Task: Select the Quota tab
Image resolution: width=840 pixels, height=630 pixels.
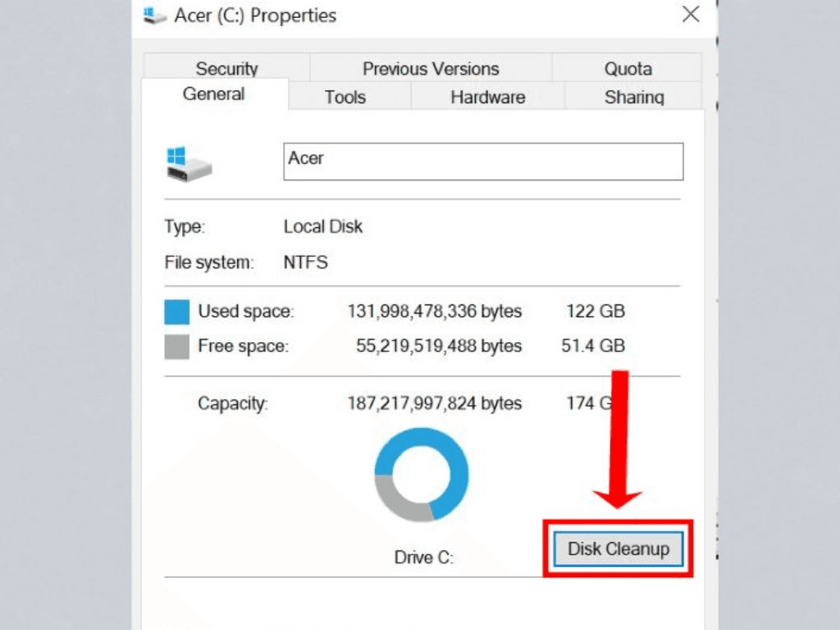Action: [628, 69]
